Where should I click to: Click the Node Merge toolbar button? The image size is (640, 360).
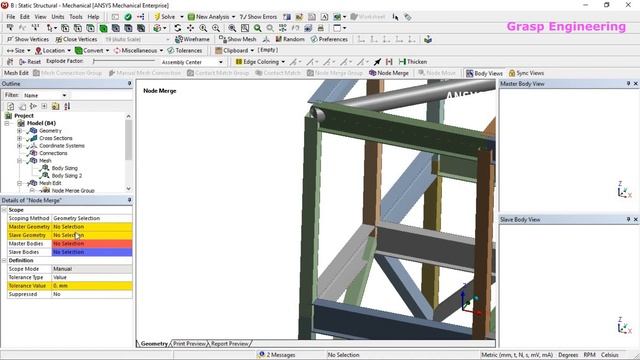tap(389, 73)
